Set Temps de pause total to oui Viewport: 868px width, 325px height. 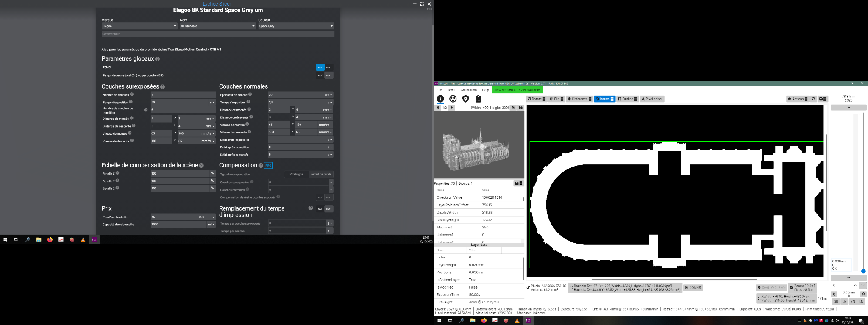(x=320, y=75)
